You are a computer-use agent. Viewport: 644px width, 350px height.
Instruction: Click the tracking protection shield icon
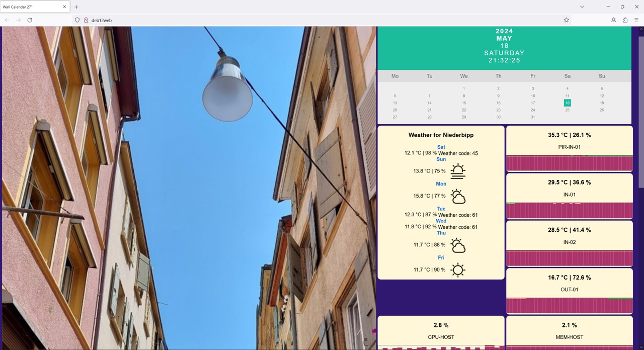click(x=77, y=20)
